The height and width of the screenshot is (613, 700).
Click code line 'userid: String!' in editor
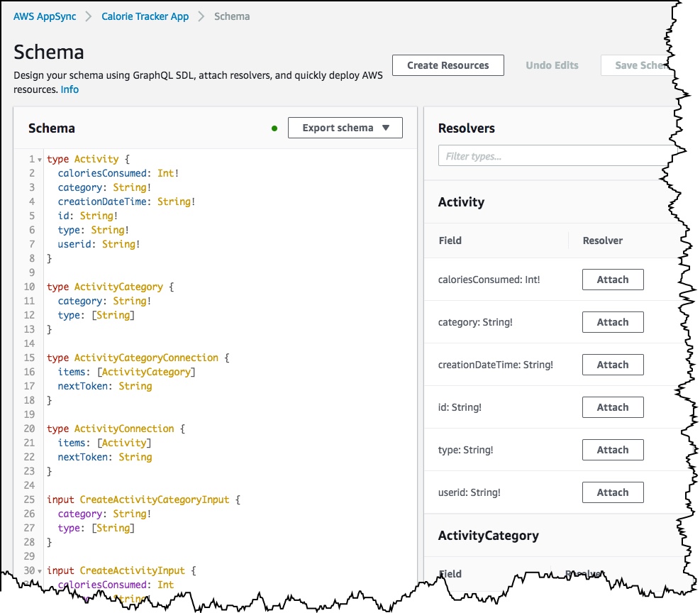tap(99, 244)
